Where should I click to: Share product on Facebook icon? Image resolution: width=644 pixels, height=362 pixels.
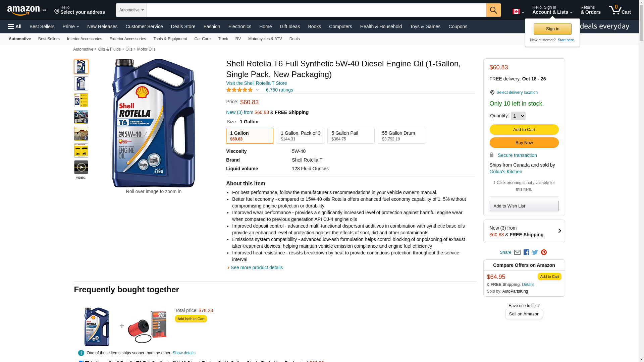pos(526,252)
